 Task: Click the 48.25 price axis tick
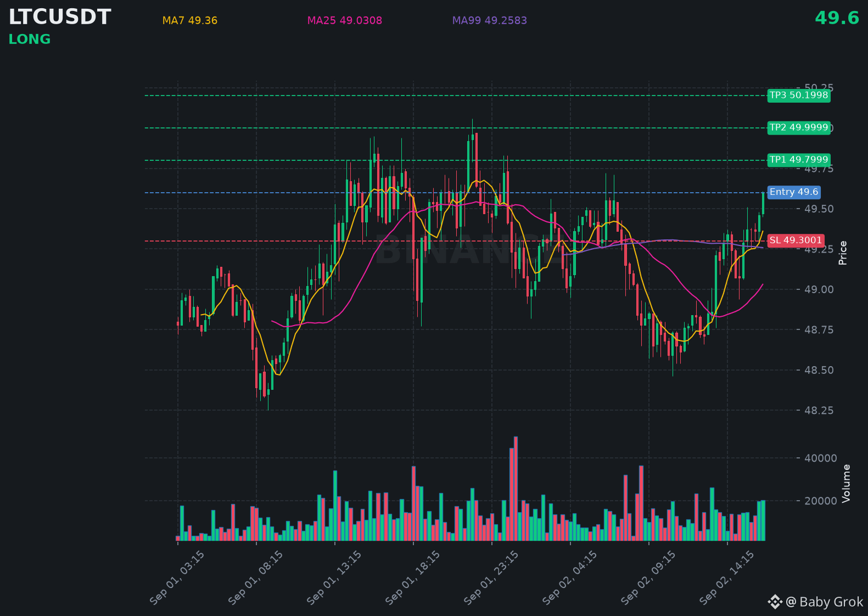point(819,411)
